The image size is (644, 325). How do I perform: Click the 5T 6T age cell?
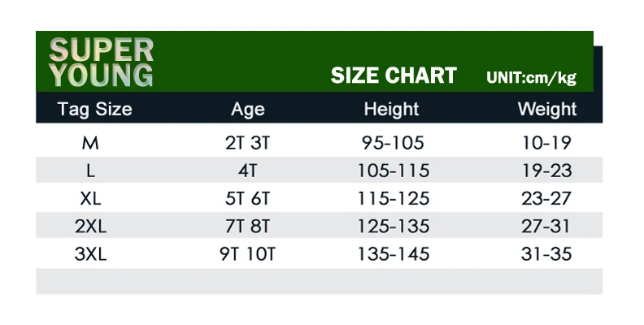248,198
